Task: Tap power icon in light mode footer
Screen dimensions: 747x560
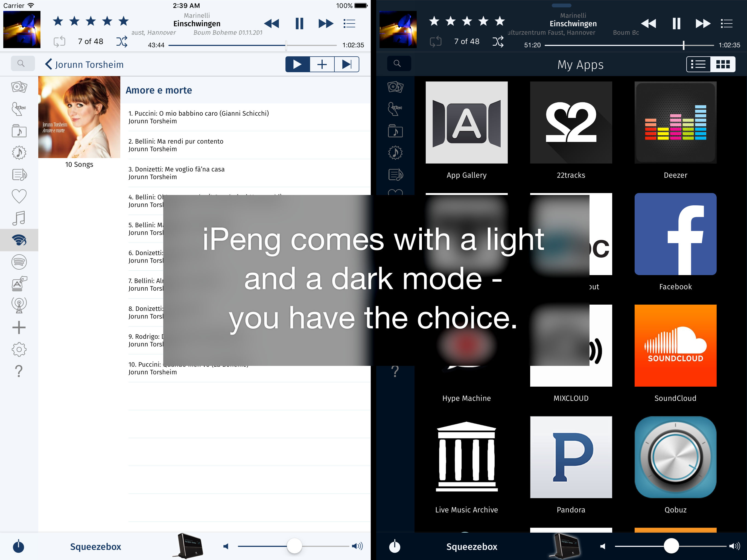Action: tap(19, 546)
